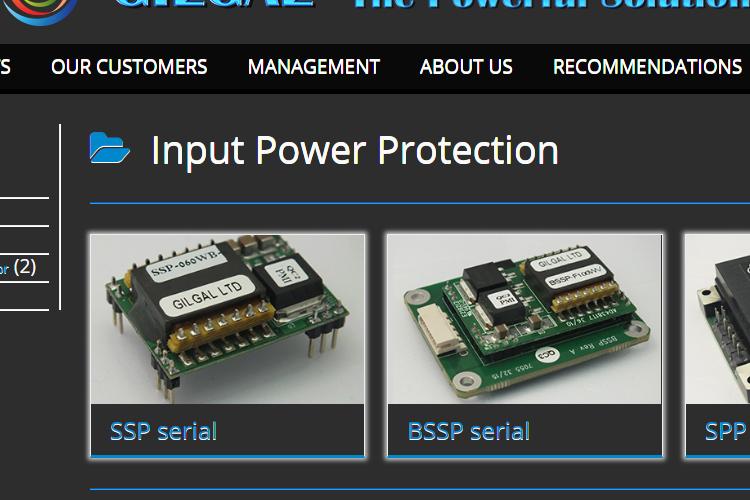The width and height of the screenshot is (750, 500).
Task: Click the blue open-folder icon
Action: tap(109, 148)
